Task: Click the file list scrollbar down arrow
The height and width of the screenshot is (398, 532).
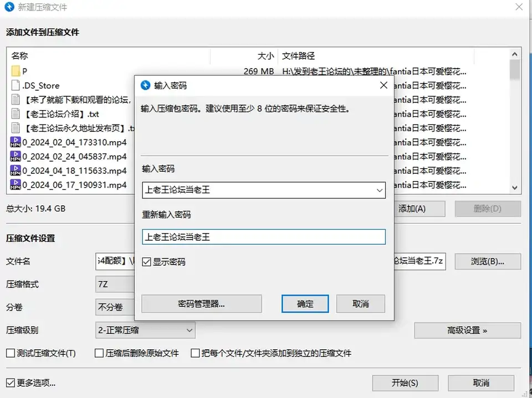Action: pyautogui.click(x=515, y=188)
